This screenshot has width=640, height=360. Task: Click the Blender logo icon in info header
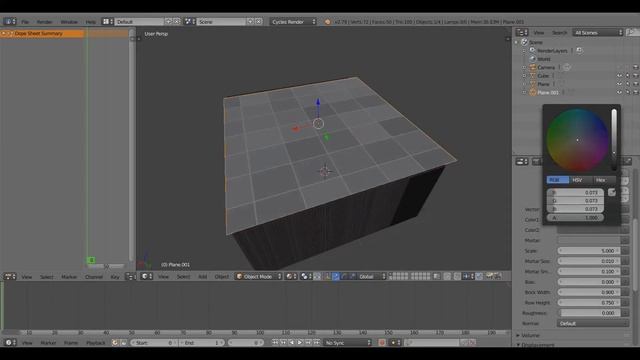[328, 22]
